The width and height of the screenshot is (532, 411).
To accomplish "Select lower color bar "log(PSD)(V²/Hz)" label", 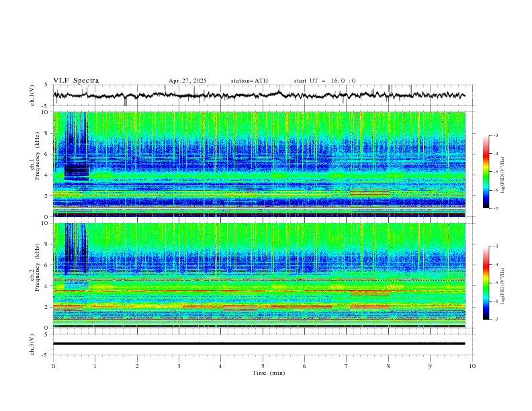I will coord(503,285).
